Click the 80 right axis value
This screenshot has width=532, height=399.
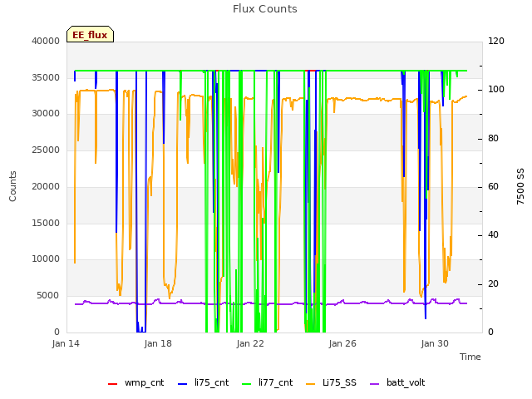click(493, 139)
